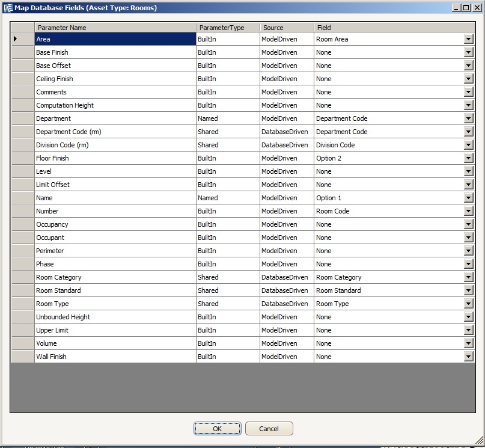
Task: Open the Department Code (rm) field dropdown
Action: point(469,131)
